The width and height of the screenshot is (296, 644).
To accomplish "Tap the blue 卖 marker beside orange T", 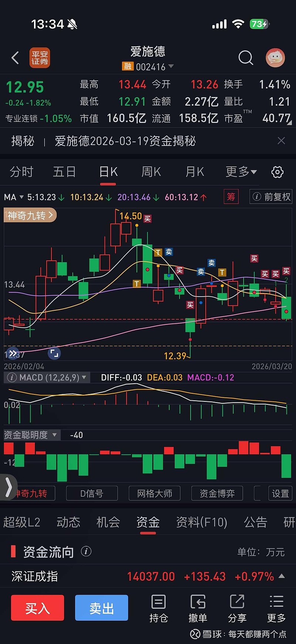I will 169,252.
